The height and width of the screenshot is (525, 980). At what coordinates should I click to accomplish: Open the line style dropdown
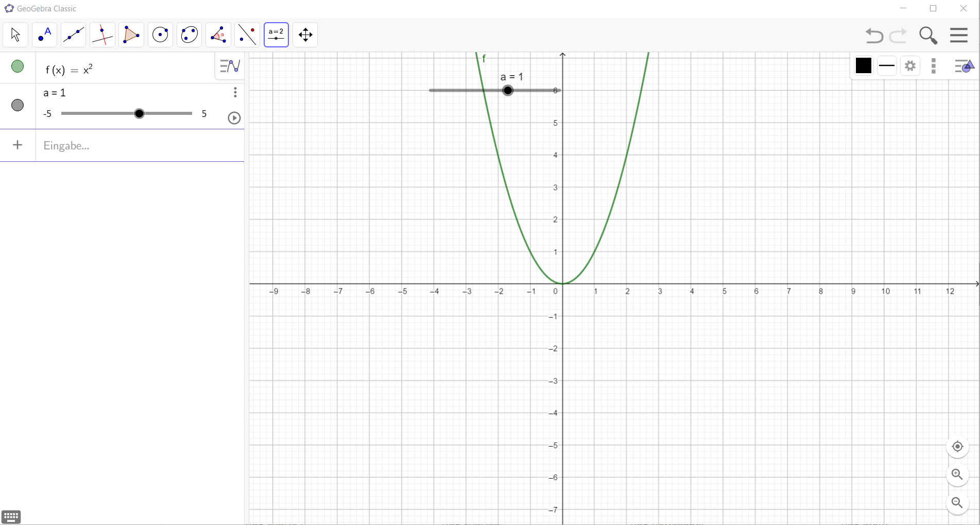point(887,66)
